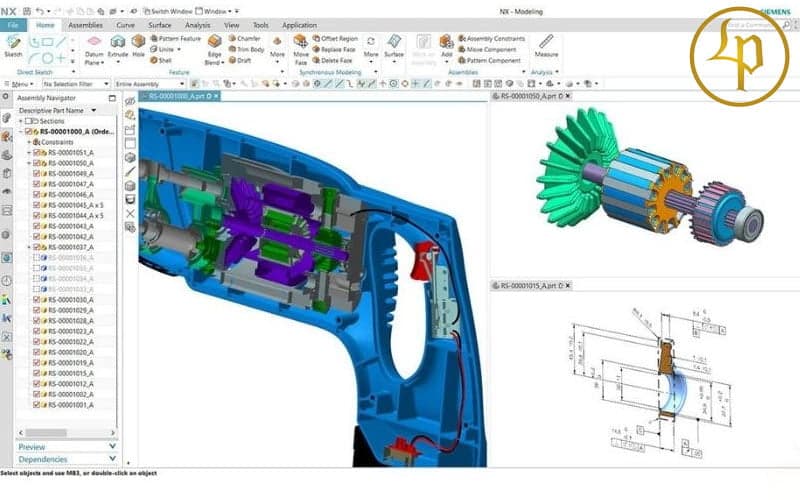The height and width of the screenshot is (500, 800).
Task: Open Descriptive Part Name column dropdown
Action: point(94,111)
